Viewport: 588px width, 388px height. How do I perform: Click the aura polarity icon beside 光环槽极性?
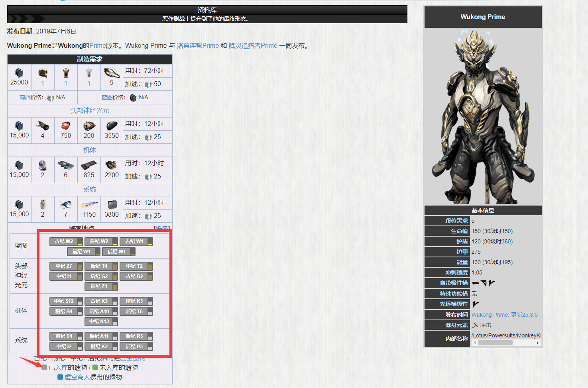click(476, 304)
